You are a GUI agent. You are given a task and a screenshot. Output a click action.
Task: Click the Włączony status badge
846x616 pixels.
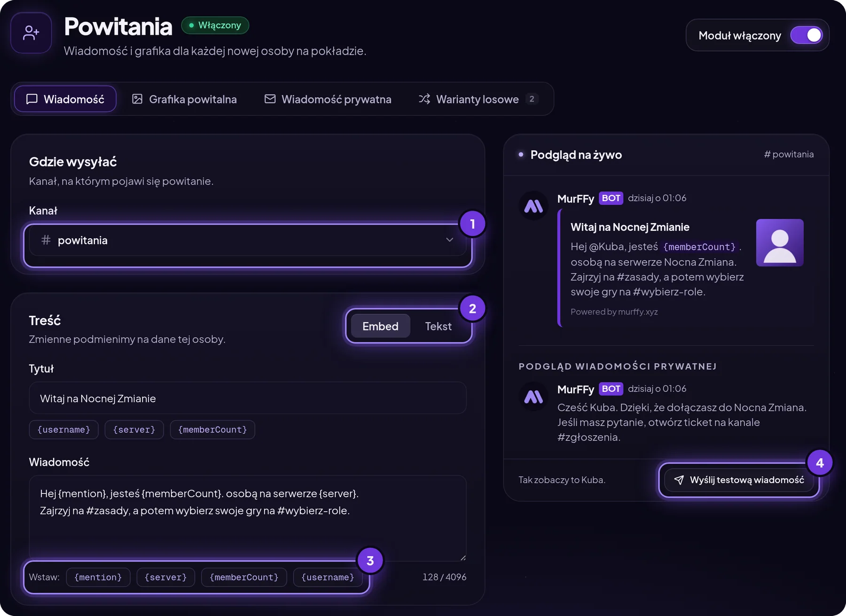coord(215,25)
